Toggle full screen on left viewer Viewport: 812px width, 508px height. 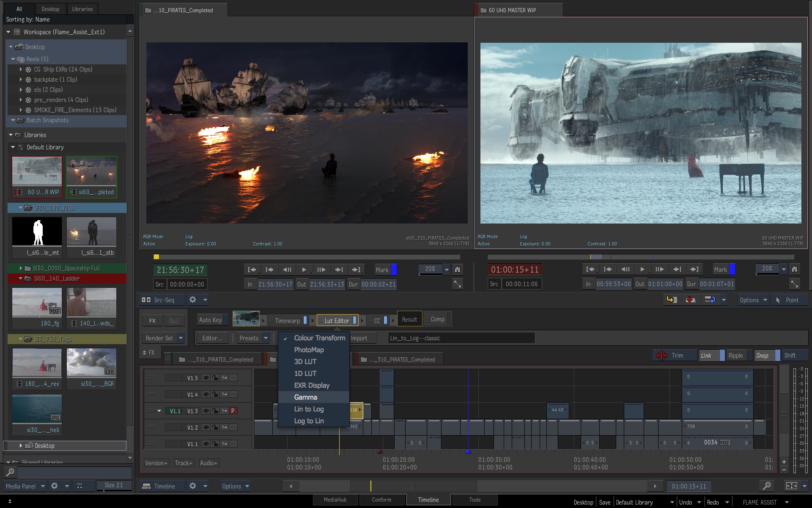(x=457, y=284)
